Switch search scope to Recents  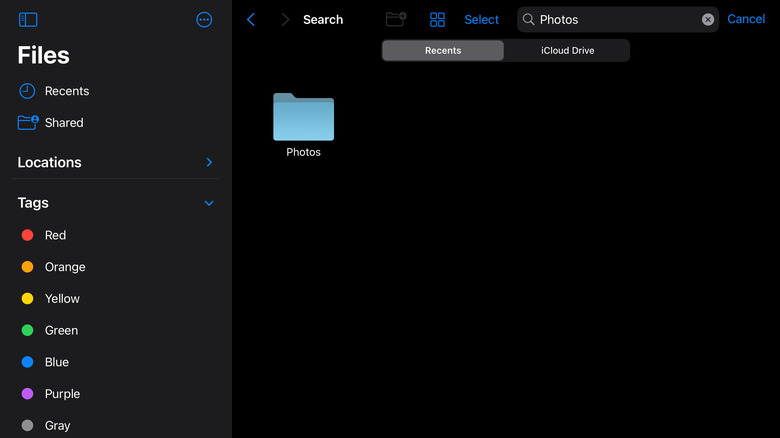point(443,50)
